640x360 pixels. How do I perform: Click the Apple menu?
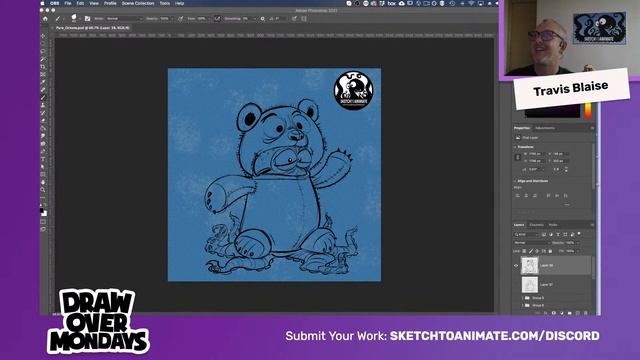[42, 3]
